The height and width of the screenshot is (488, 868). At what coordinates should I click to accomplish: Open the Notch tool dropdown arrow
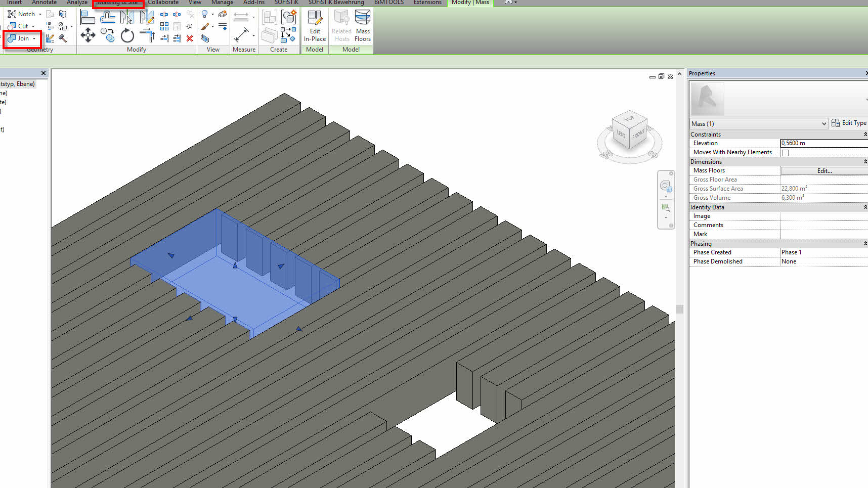[40, 14]
